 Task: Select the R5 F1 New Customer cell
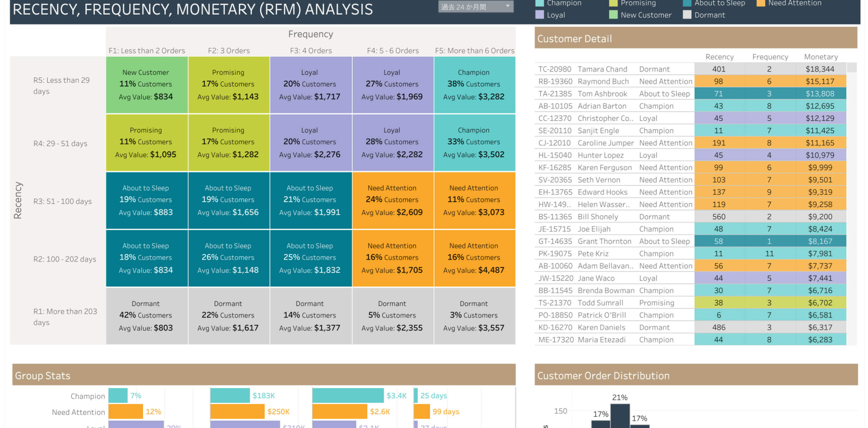click(x=146, y=85)
